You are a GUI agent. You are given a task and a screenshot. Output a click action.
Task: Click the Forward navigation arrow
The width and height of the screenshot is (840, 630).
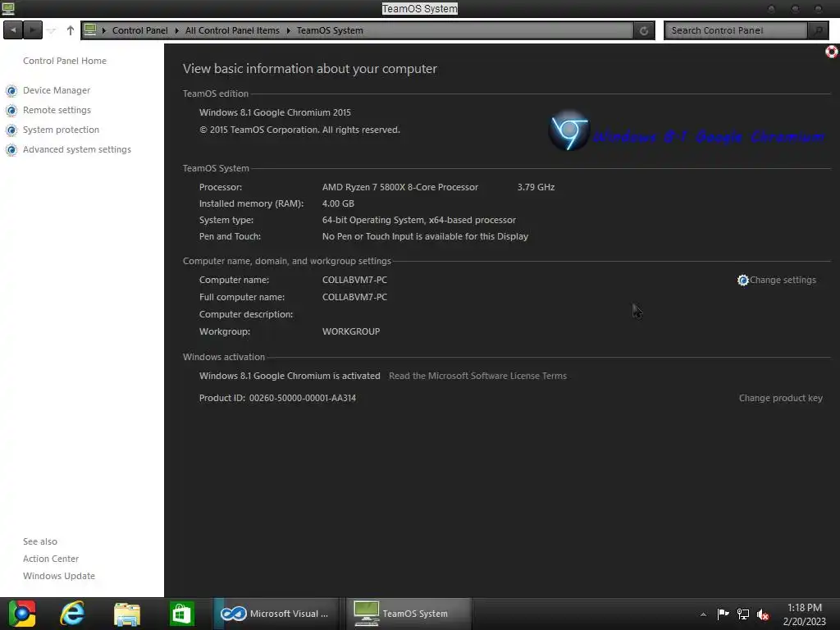pyautogui.click(x=33, y=30)
